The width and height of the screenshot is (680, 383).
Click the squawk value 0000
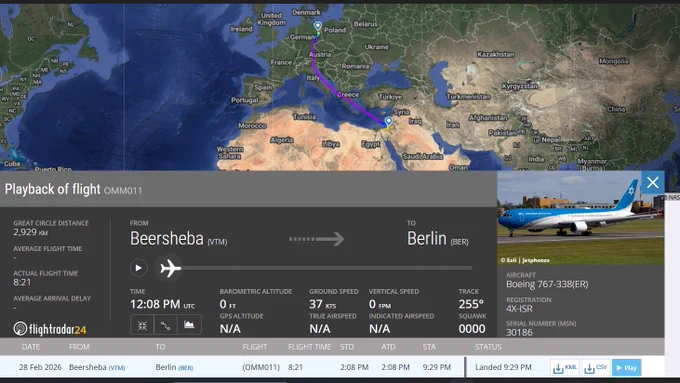pyautogui.click(x=472, y=329)
